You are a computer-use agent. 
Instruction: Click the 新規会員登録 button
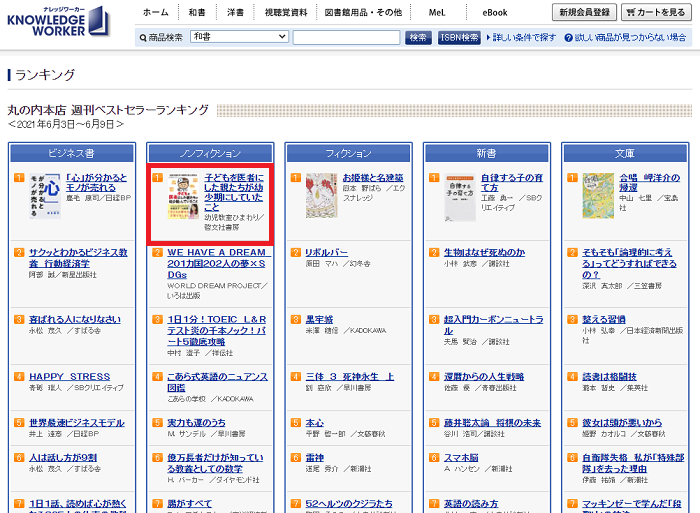[x=584, y=12]
